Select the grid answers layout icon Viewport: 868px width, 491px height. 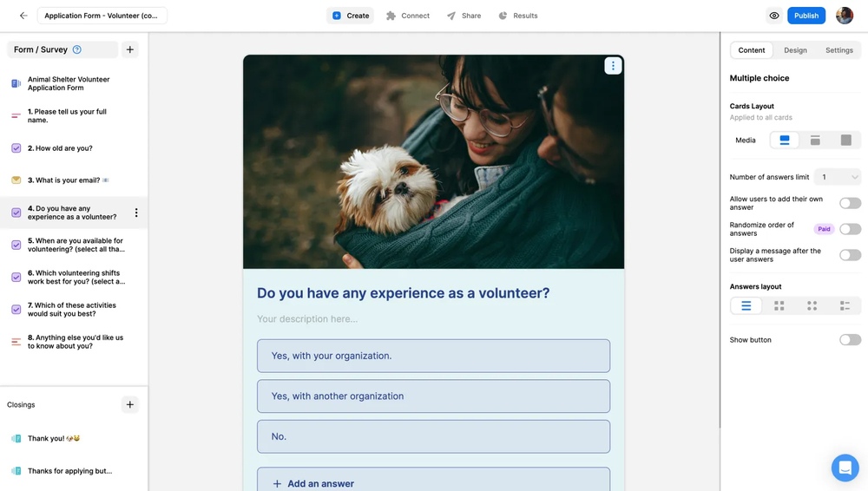tap(779, 306)
